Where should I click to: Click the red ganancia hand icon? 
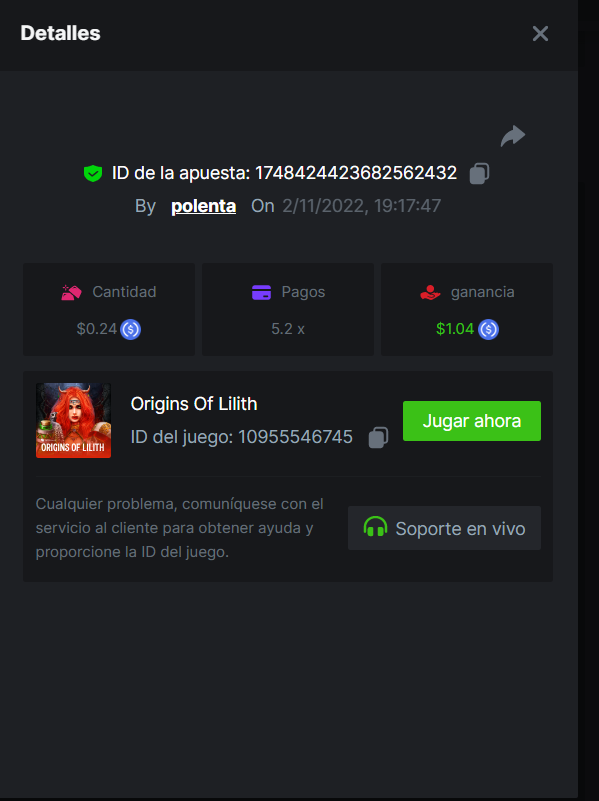tap(430, 293)
